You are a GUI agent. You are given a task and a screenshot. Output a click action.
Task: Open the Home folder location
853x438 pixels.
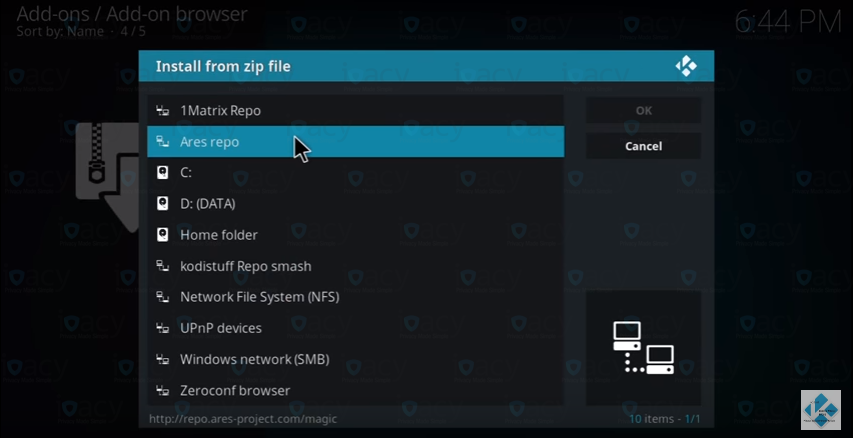355,235
